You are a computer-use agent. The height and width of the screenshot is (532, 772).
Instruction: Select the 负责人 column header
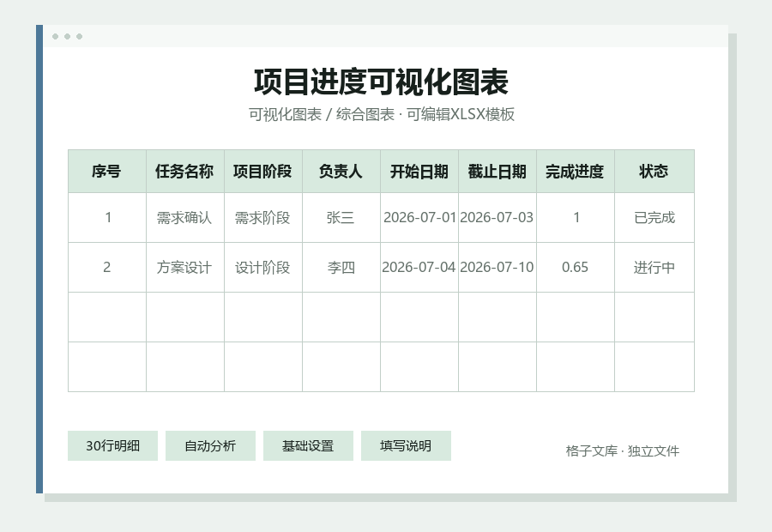pos(341,171)
